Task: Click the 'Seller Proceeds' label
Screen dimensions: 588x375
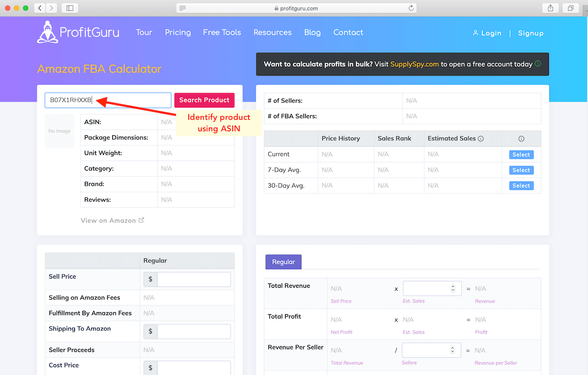Action: tap(72, 350)
